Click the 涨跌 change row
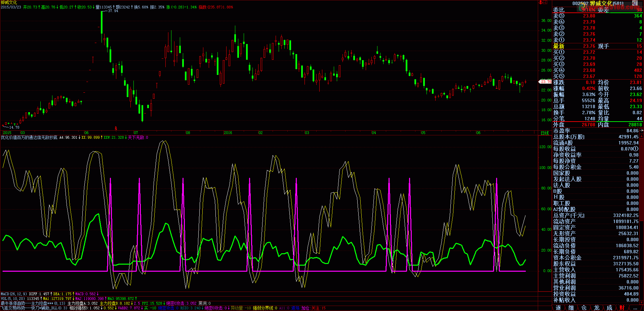This screenshot has height=311, width=644. [598, 82]
